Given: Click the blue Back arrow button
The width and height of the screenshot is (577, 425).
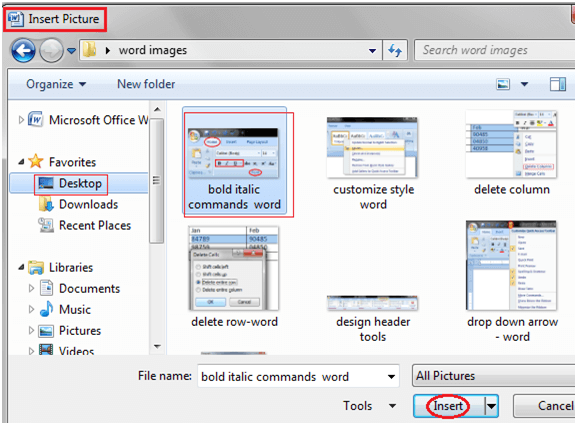Looking at the screenshot, I should click(23, 50).
